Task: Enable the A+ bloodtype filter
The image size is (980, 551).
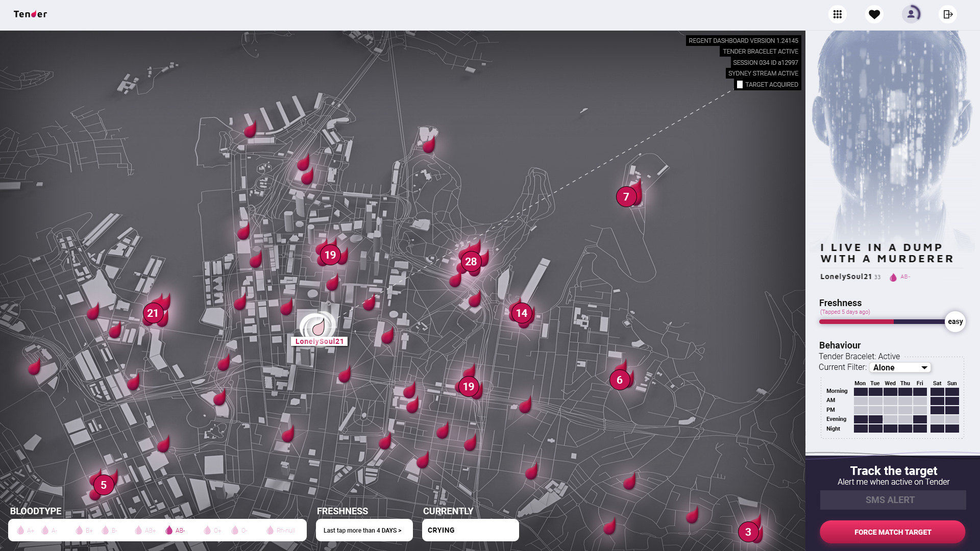Action: click(26, 531)
